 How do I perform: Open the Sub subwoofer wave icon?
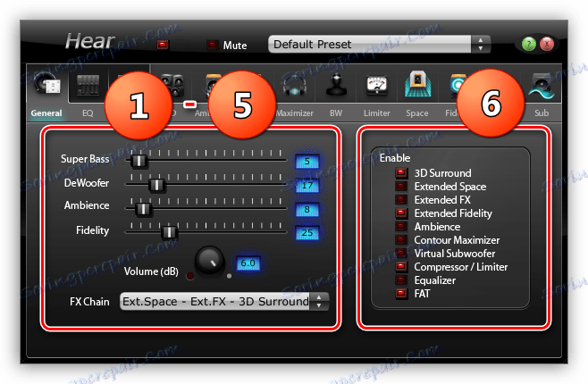pos(542,86)
